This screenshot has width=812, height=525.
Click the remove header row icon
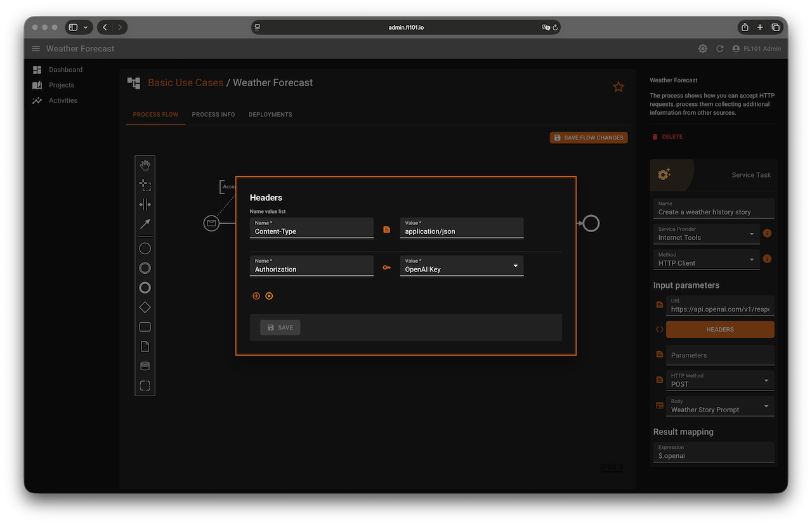269,296
